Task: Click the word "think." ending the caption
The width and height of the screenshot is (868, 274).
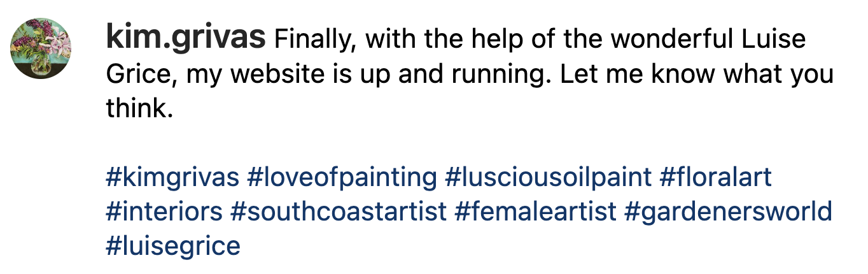Action: click(140, 110)
